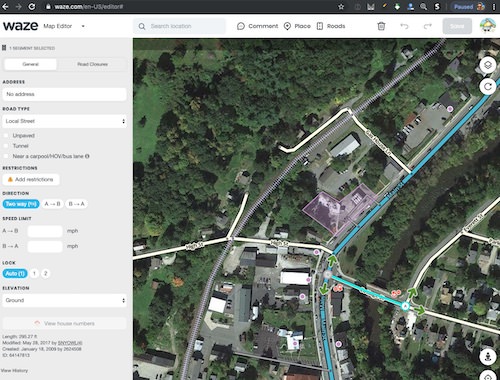Switch to the Road Closures tab

(92, 64)
